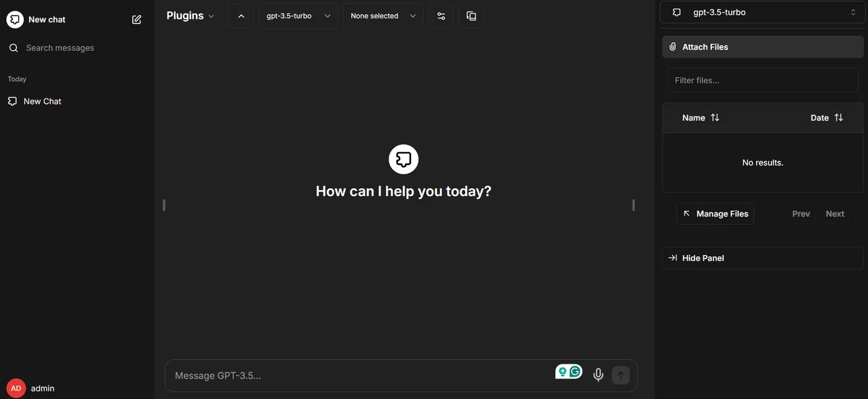Click Hide Panel
The width and height of the screenshot is (868, 399).
[763, 258]
